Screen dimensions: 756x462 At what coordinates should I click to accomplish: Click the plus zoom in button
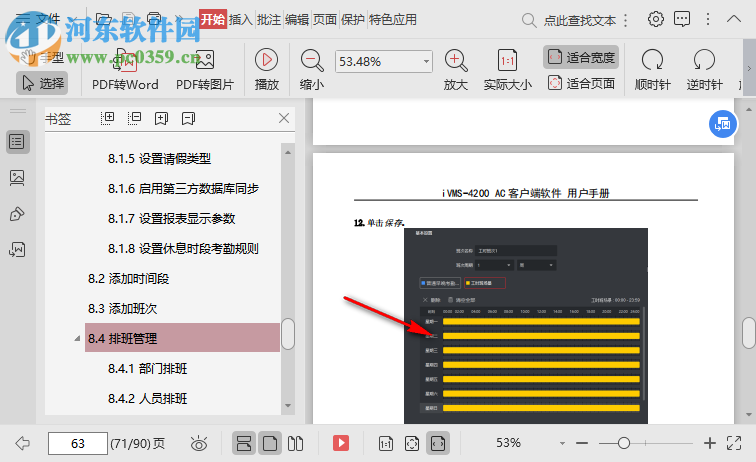point(710,443)
